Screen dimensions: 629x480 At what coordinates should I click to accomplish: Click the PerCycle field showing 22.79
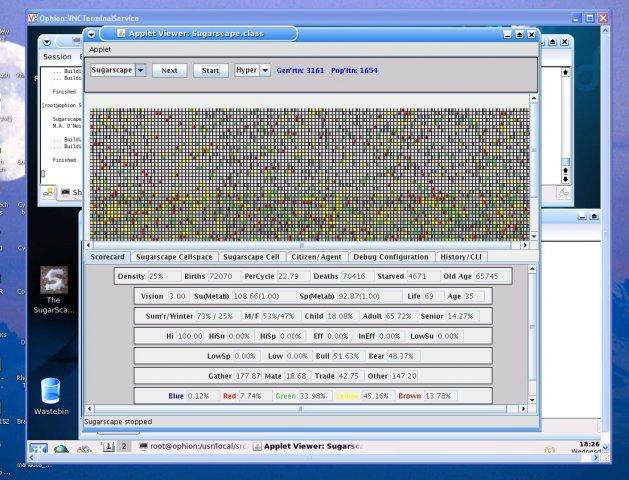(x=293, y=276)
